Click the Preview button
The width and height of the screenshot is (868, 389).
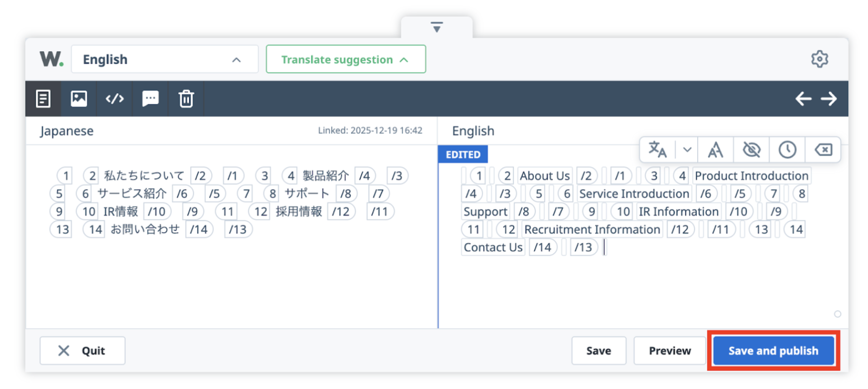(x=670, y=351)
